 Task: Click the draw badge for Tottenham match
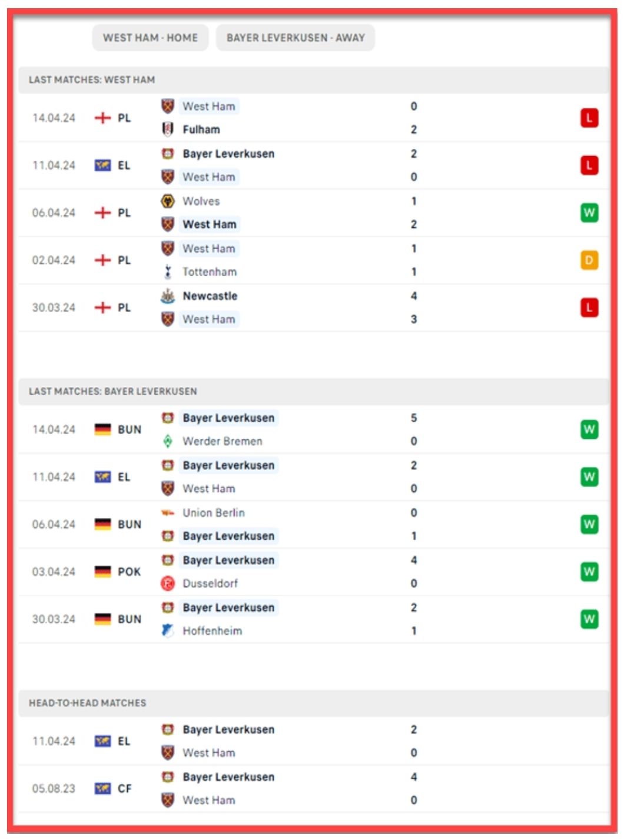(589, 260)
